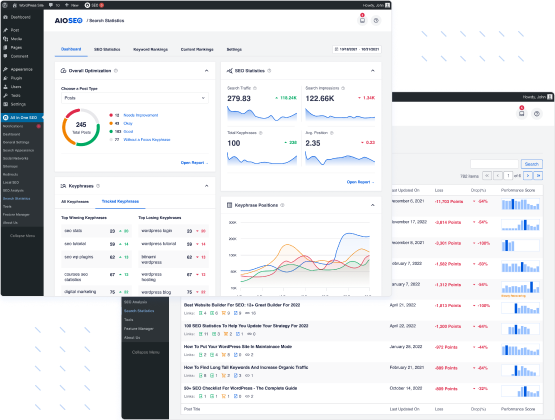The height and width of the screenshot is (420, 555).
Task: Click the Post pin icon in the sidebar
Action: click(5, 30)
